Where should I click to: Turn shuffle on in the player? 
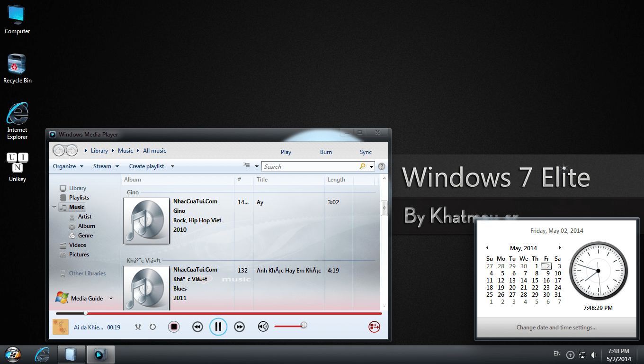click(138, 327)
